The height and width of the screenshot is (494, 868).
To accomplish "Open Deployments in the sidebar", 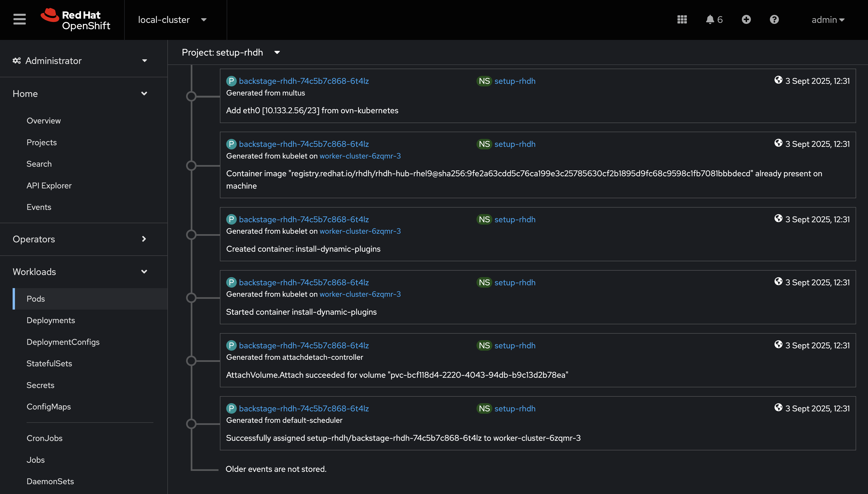I will 50,320.
